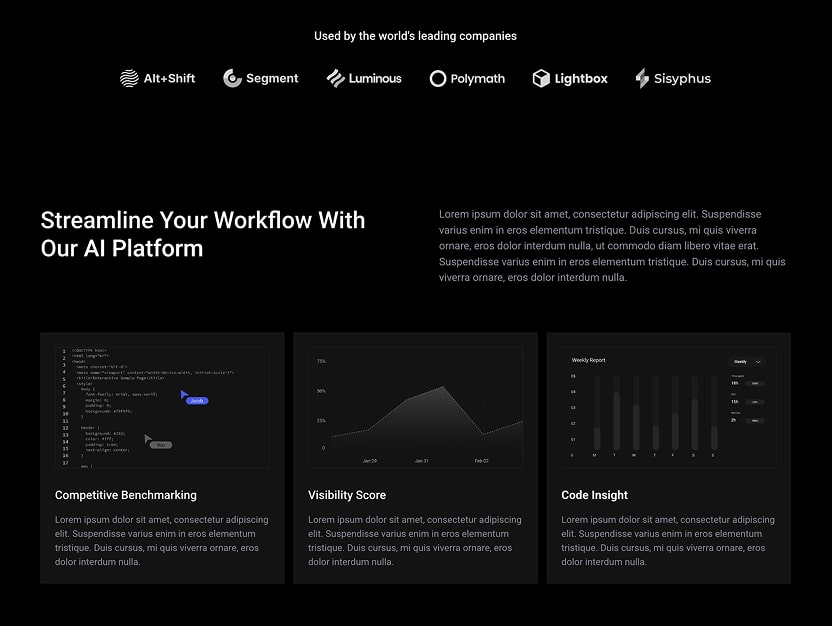The image size is (832, 626).
Task: Click Jacob's collaborator cursor label
Action: tap(196, 400)
